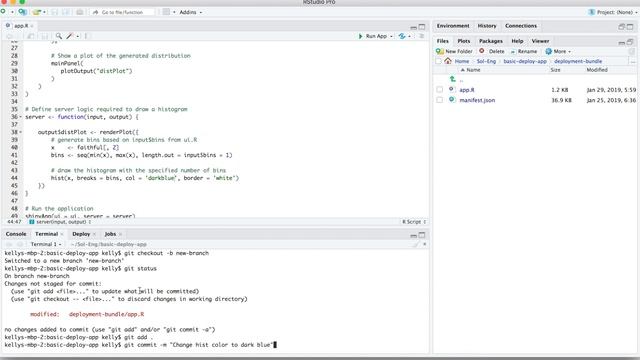Click the Find/Replace magnifier icon
The image size is (640, 360).
pos(59,36)
